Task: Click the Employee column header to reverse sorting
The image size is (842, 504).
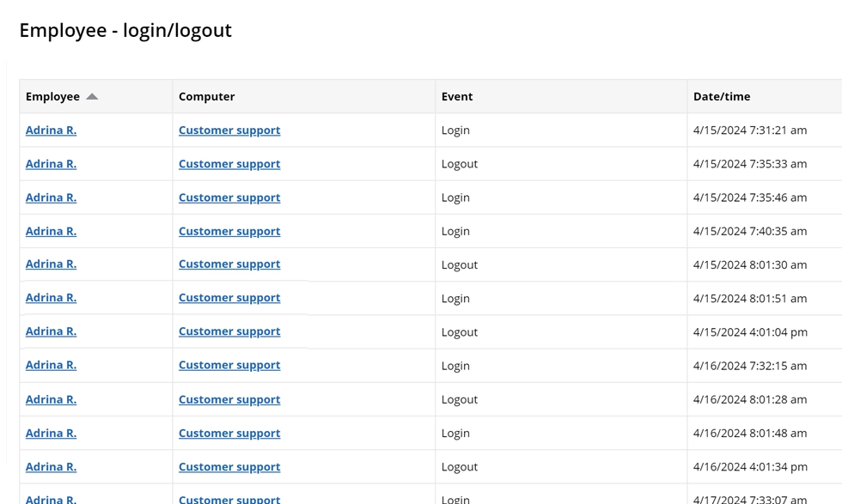Action: (x=53, y=96)
